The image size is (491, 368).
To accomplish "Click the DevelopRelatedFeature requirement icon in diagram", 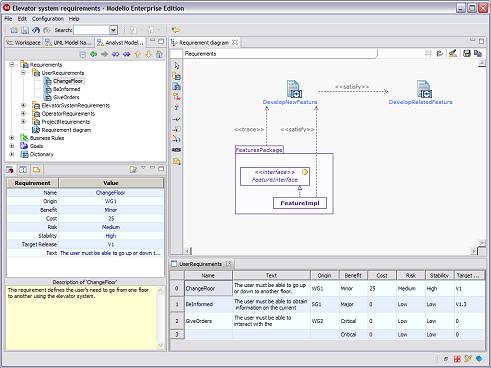I will click(424, 89).
